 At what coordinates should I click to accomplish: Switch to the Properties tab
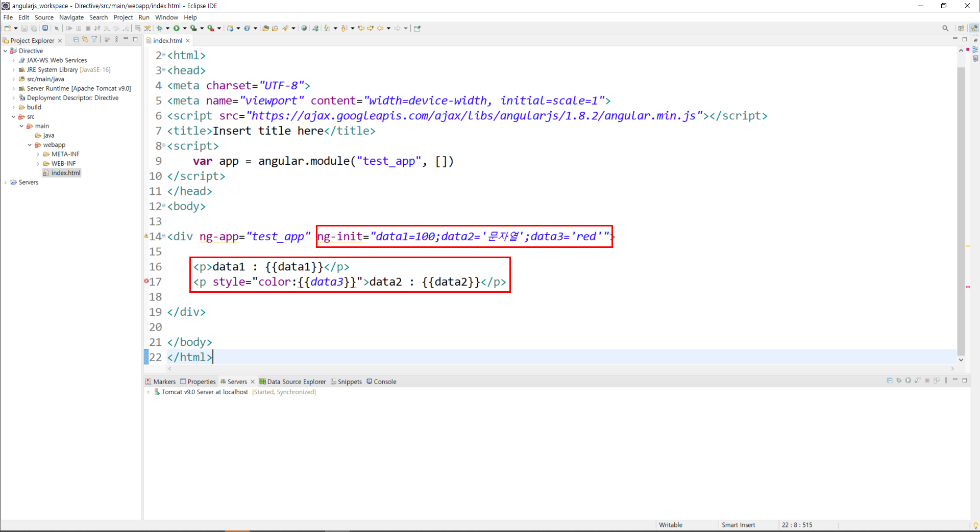(x=198, y=382)
